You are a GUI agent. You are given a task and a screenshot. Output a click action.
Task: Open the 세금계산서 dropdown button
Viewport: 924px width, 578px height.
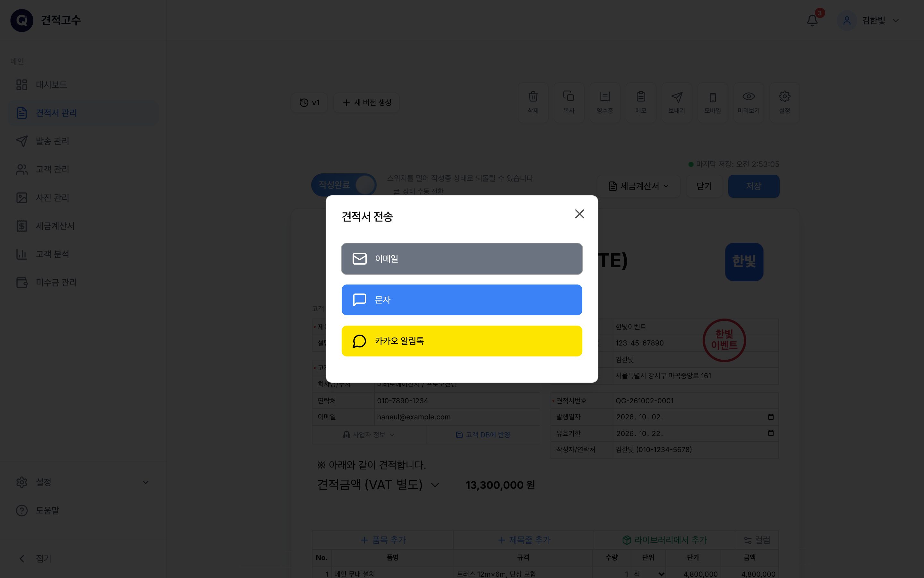pos(638,186)
